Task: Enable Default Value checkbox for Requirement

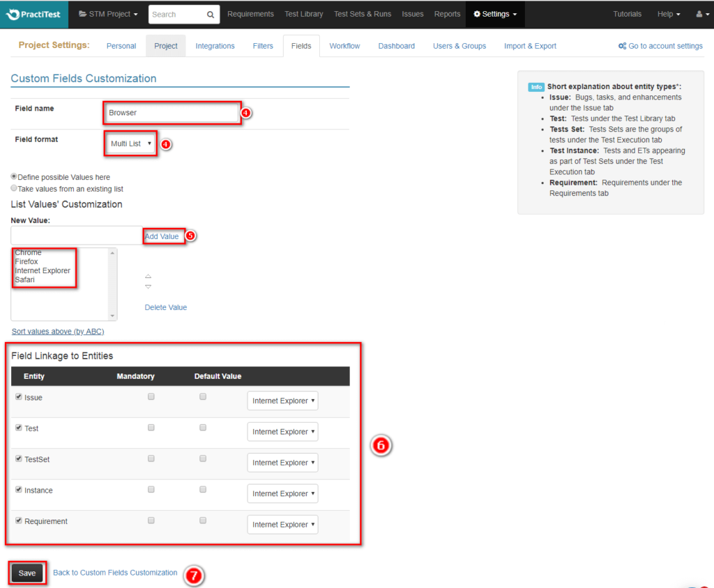Action: click(203, 520)
